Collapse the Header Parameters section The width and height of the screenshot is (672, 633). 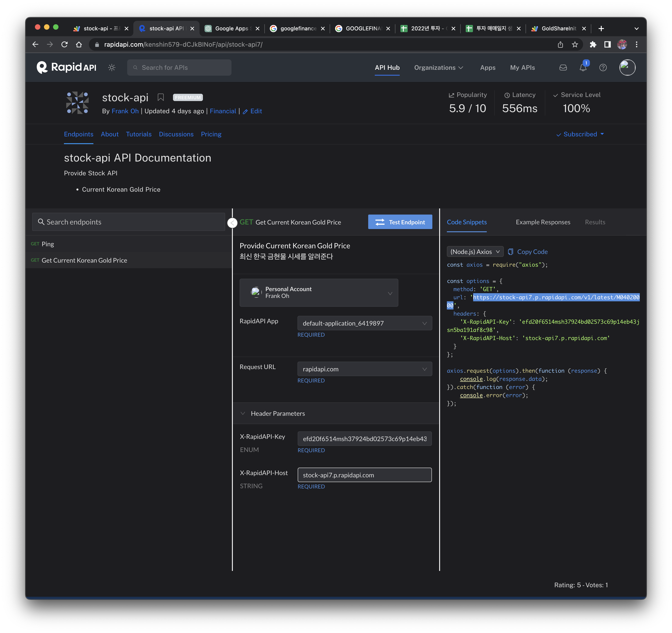(x=243, y=413)
